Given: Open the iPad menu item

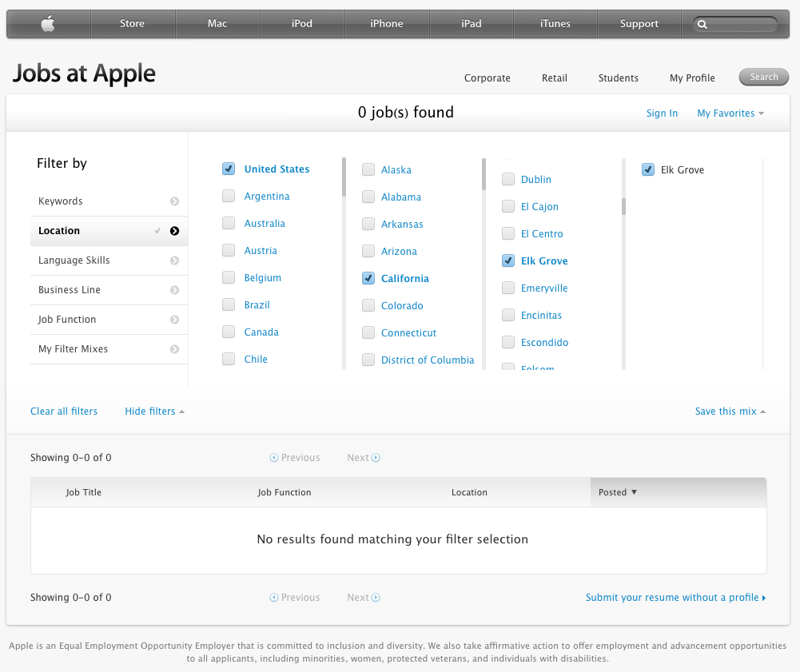Looking at the screenshot, I should (472, 23).
